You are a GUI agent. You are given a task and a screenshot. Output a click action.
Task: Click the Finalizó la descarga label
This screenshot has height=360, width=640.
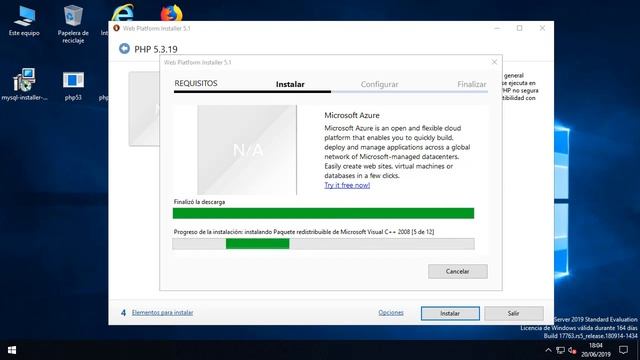click(199, 202)
